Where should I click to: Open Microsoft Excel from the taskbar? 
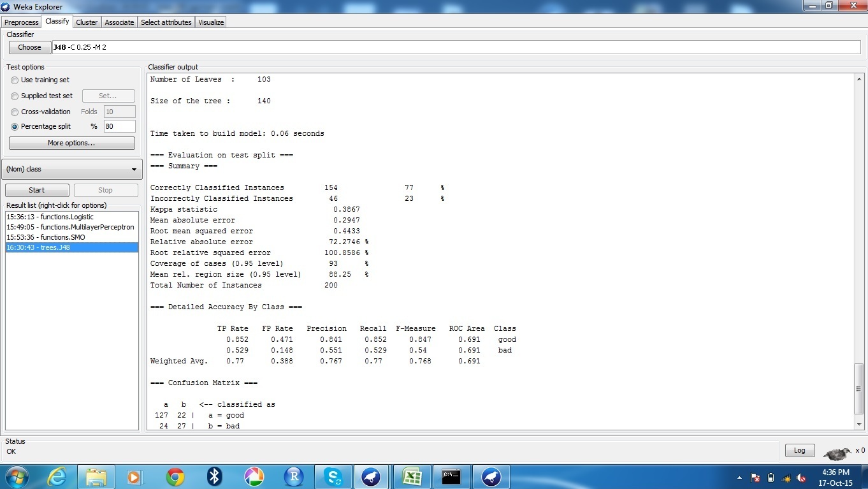pyautogui.click(x=412, y=476)
